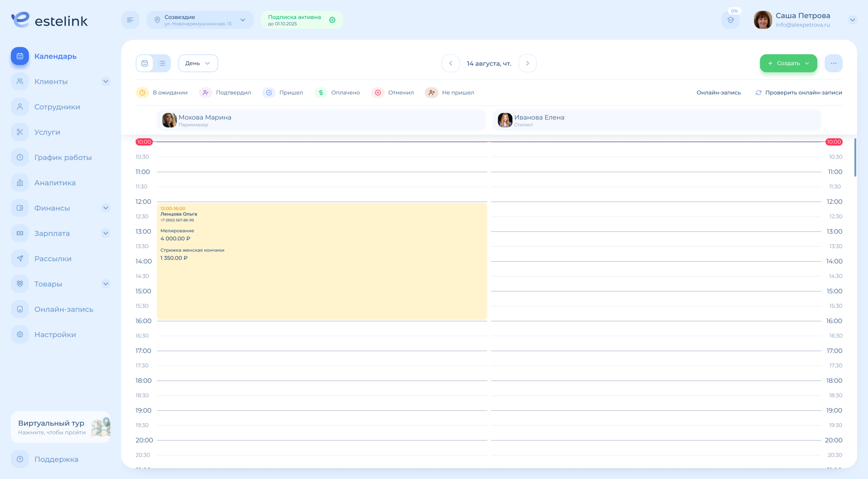The width and height of the screenshot is (868, 479).
Task: Click the green Создать button
Action: 788,63
